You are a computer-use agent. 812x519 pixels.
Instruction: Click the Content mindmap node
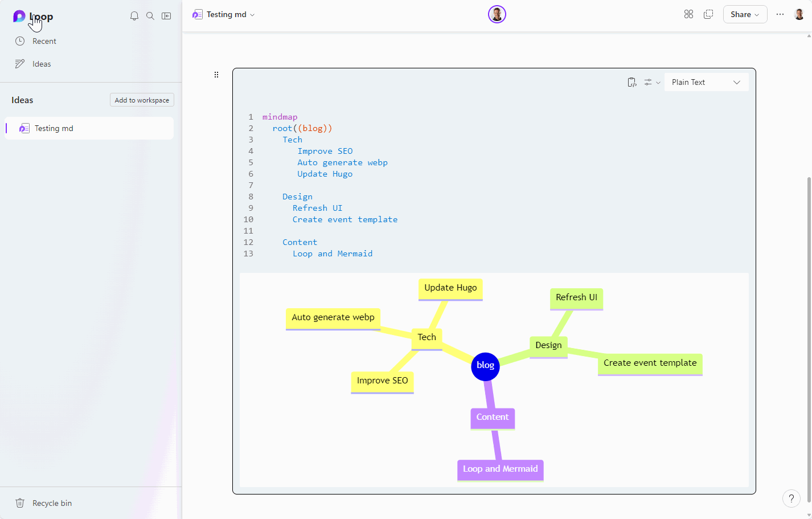pos(493,418)
